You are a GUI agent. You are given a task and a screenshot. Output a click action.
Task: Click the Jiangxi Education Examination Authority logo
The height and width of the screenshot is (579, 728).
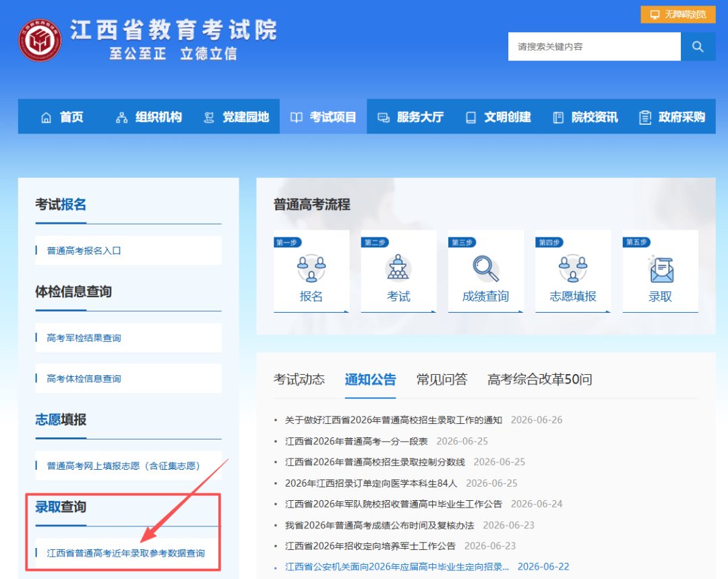point(40,40)
